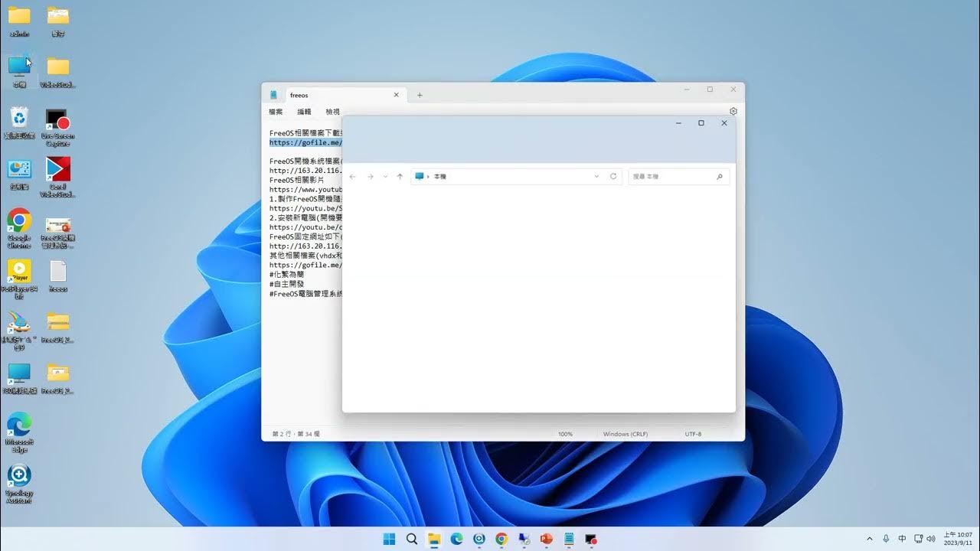Image resolution: width=980 pixels, height=551 pixels.
Task: Launch Synology Assistant desktop shortcut
Action: [x=19, y=484]
